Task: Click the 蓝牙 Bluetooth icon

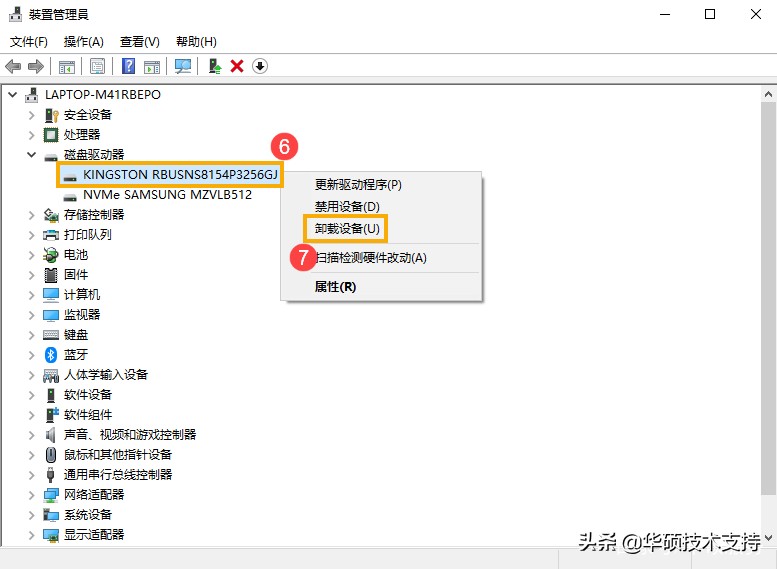Action: point(51,355)
